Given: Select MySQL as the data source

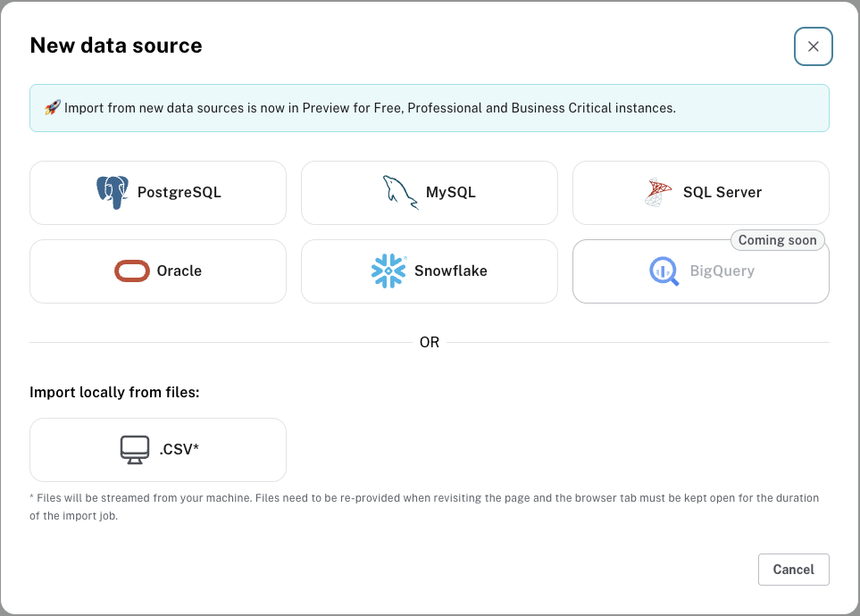Looking at the screenshot, I should 430,193.
